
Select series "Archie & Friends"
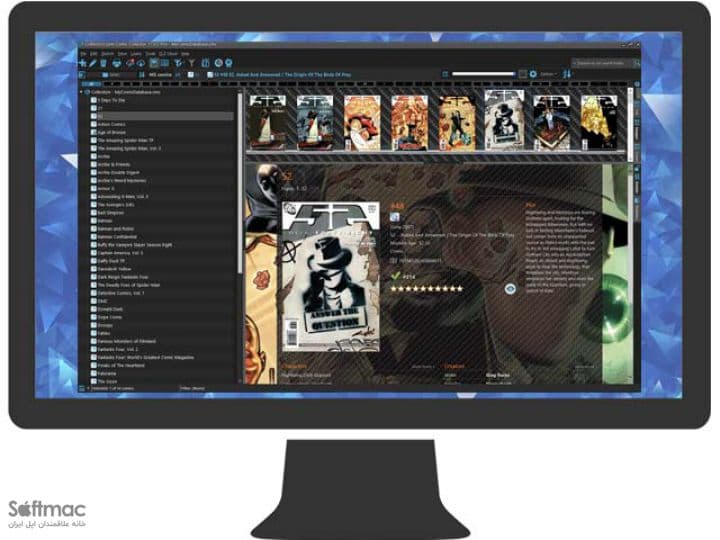113,164
